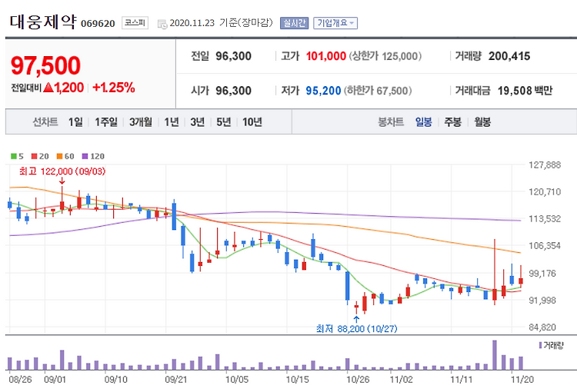Select the 5년 line chart tab

tap(223, 121)
